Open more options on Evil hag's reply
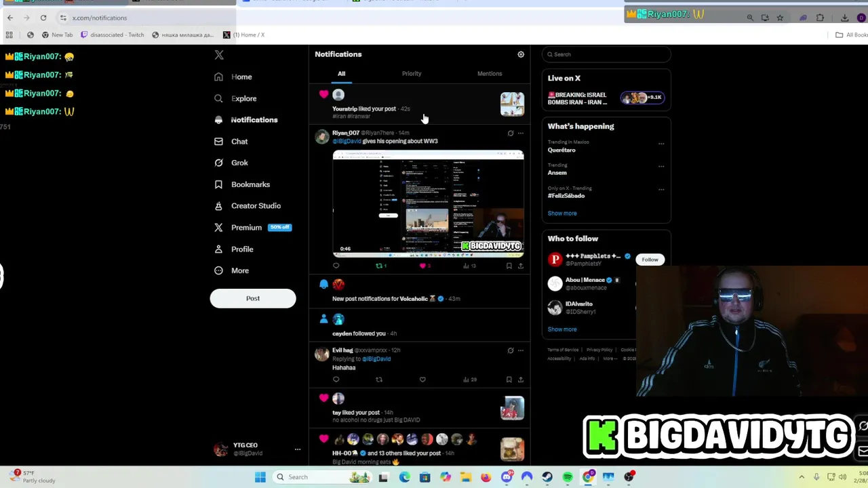Viewport: 868px width, 488px height. 521,351
